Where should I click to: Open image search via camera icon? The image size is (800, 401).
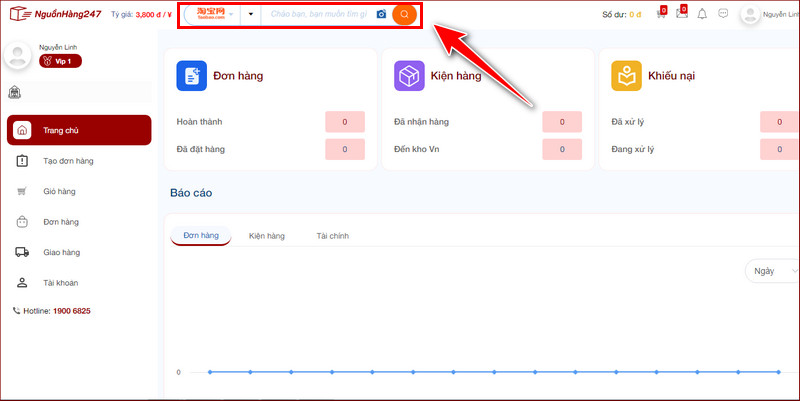pos(381,15)
